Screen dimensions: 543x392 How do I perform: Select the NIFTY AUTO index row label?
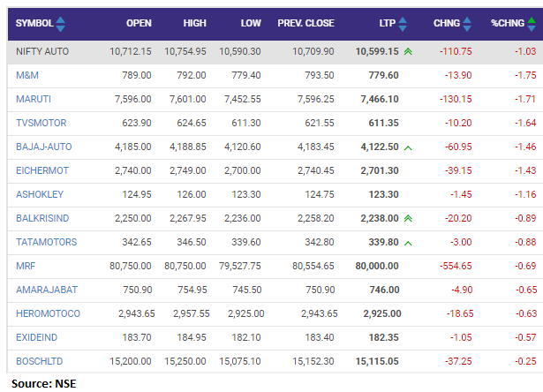pyautogui.click(x=42, y=52)
